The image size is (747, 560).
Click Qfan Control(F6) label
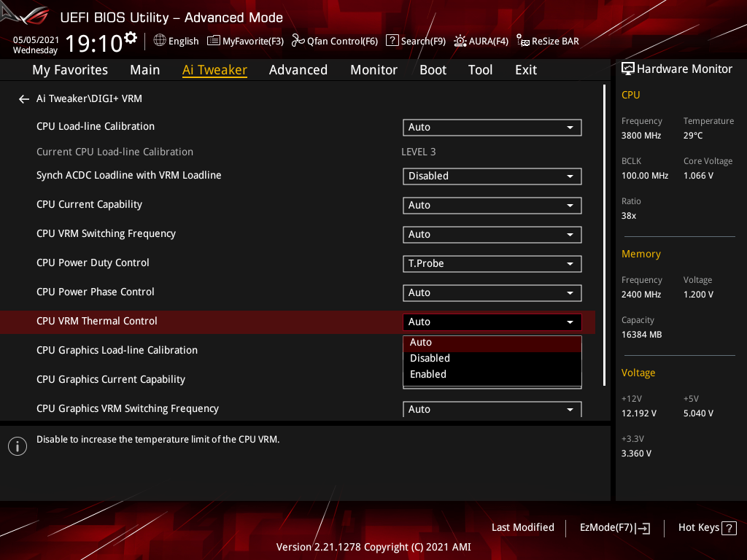click(342, 42)
